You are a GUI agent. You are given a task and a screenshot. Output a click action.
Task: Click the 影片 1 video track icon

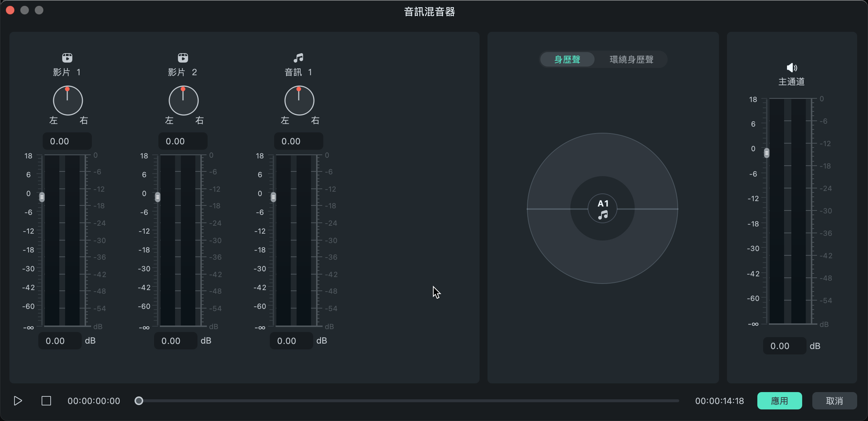[67, 58]
